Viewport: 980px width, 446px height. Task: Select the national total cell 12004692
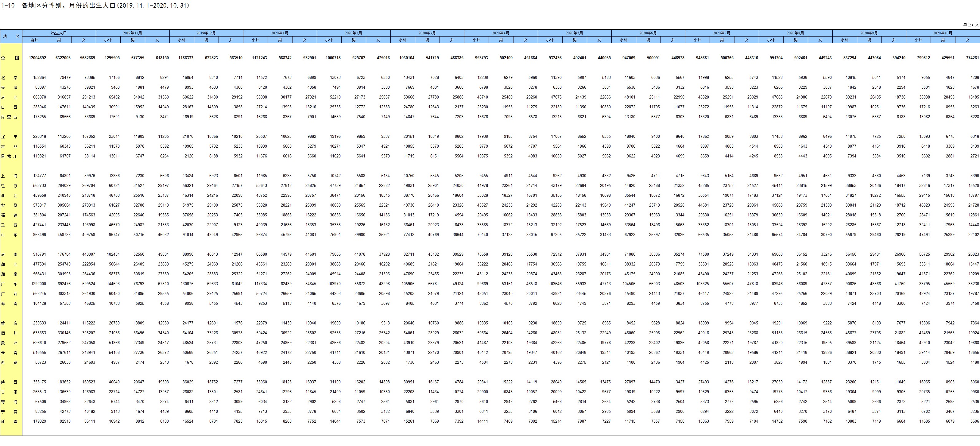[37, 58]
